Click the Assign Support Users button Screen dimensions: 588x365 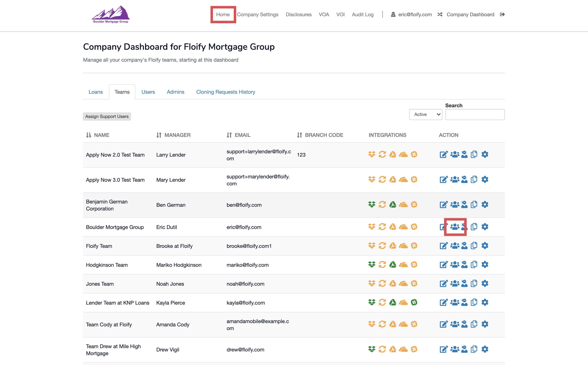point(107,116)
